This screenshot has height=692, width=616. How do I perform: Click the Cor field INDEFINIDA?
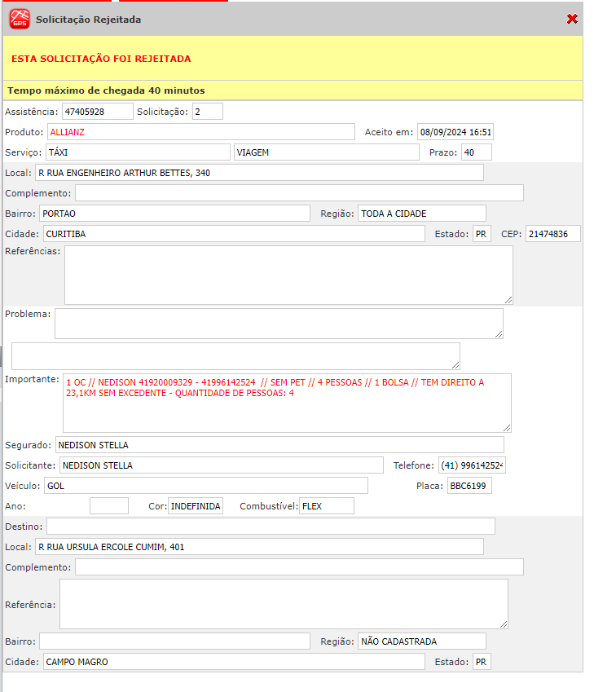196,506
